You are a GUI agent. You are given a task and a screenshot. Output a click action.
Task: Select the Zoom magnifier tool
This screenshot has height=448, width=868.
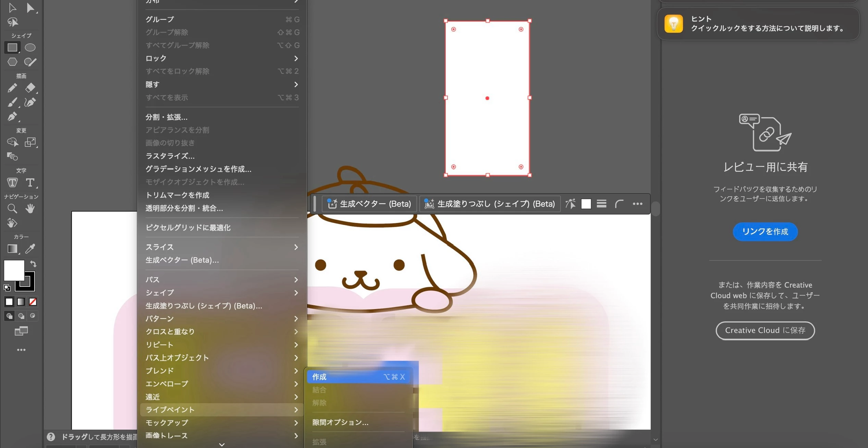(x=12, y=209)
